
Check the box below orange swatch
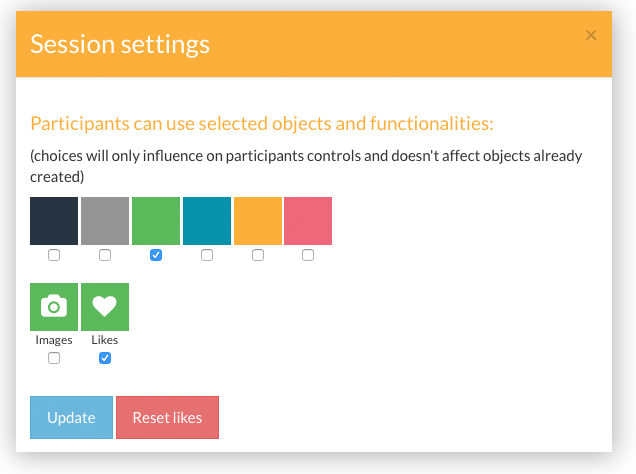pos(258,255)
